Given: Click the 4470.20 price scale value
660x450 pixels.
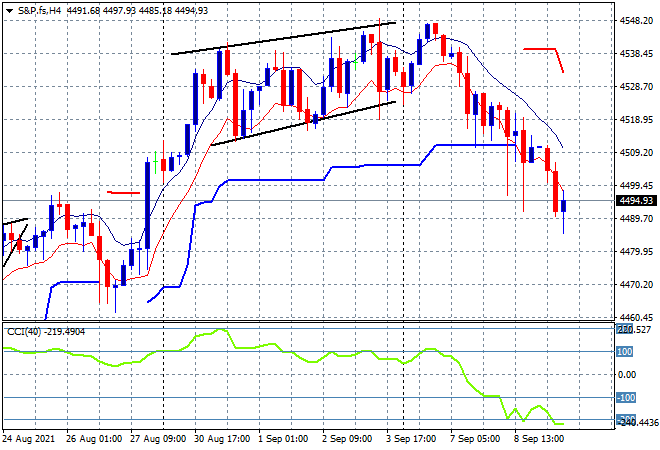Looking at the screenshot, I should 636,285.
